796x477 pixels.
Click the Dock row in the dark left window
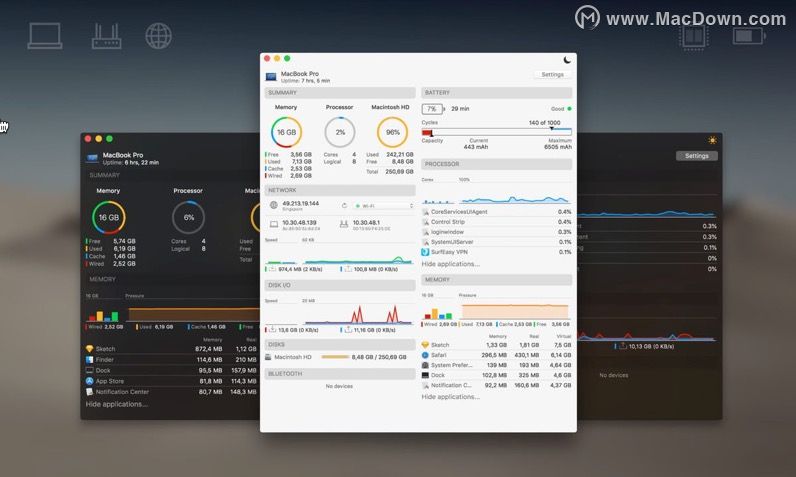point(172,370)
